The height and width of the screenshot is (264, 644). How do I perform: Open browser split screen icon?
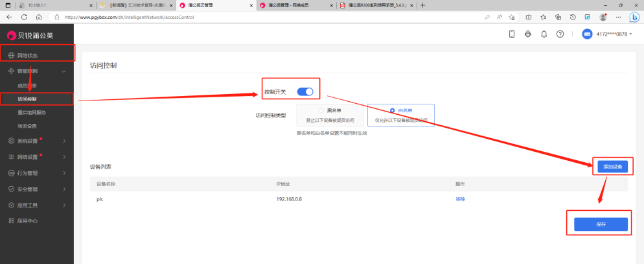coord(529,18)
